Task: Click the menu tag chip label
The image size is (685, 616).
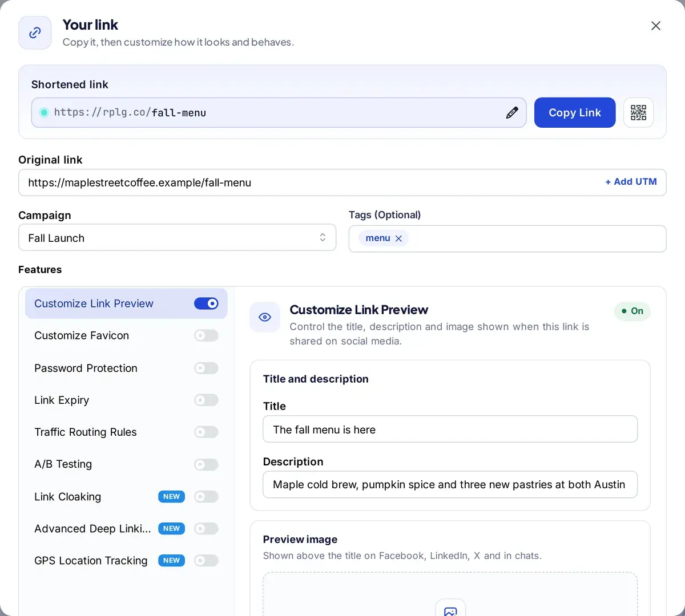Action: [378, 238]
